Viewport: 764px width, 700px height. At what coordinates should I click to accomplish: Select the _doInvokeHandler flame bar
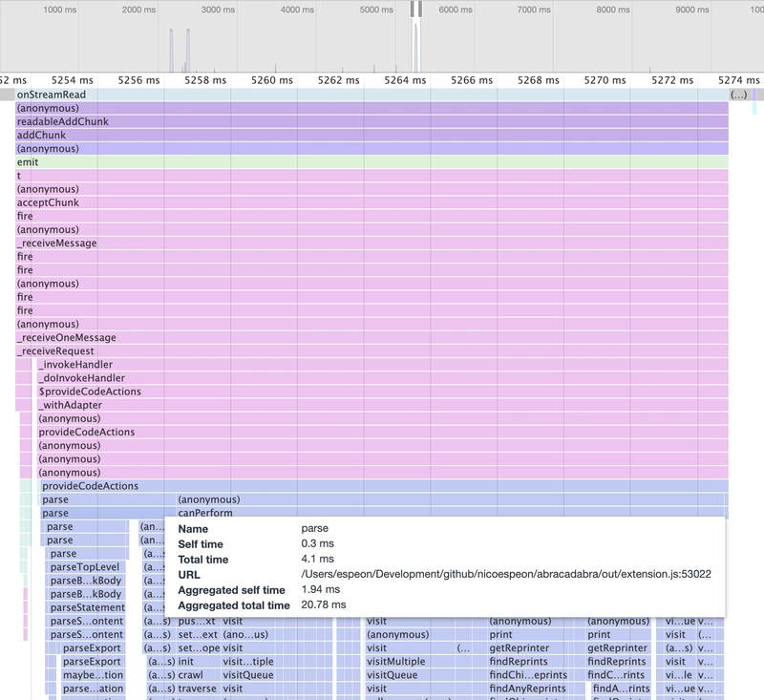(383, 378)
